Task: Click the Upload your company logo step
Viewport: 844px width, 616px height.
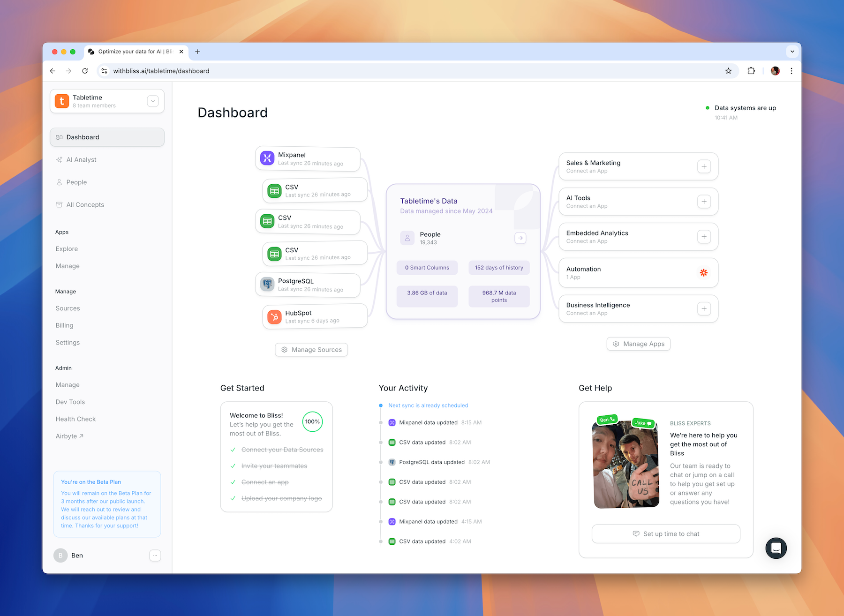Action: (281, 498)
